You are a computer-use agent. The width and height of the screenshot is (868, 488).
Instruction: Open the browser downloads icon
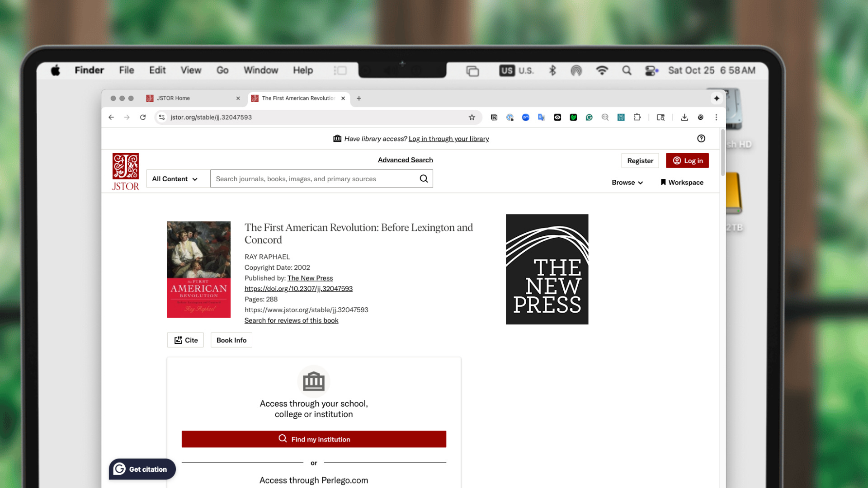pyautogui.click(x=684, y=117)
